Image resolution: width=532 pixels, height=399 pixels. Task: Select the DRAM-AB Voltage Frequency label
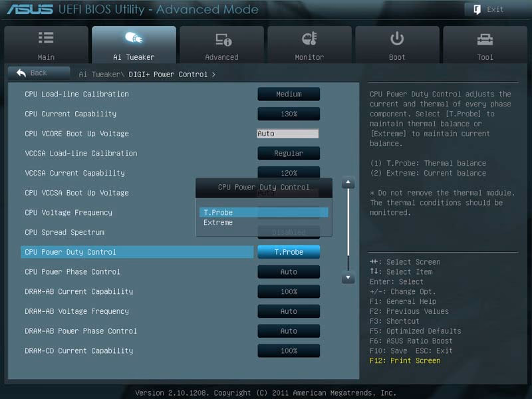(76, 311)
